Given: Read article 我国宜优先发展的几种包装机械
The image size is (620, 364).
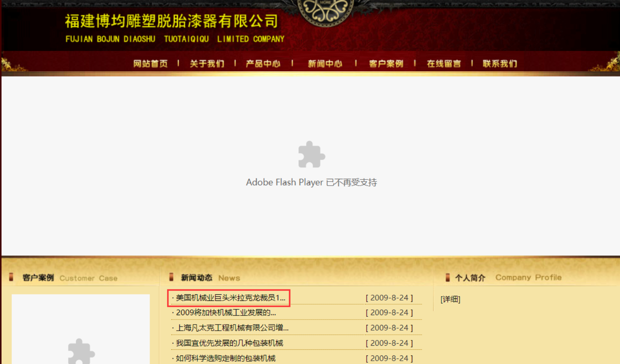Looking at the screenshot, I should pyautogui.click(x=229, y=343).
